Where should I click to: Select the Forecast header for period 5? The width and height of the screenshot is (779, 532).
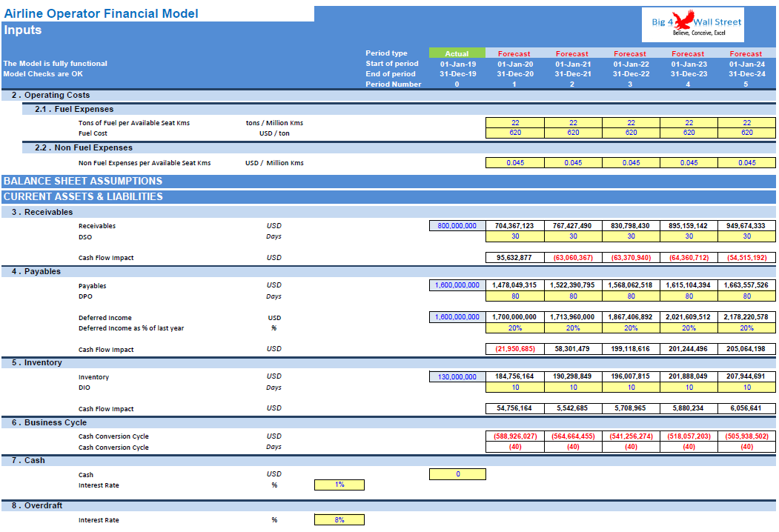coord(746,53)
